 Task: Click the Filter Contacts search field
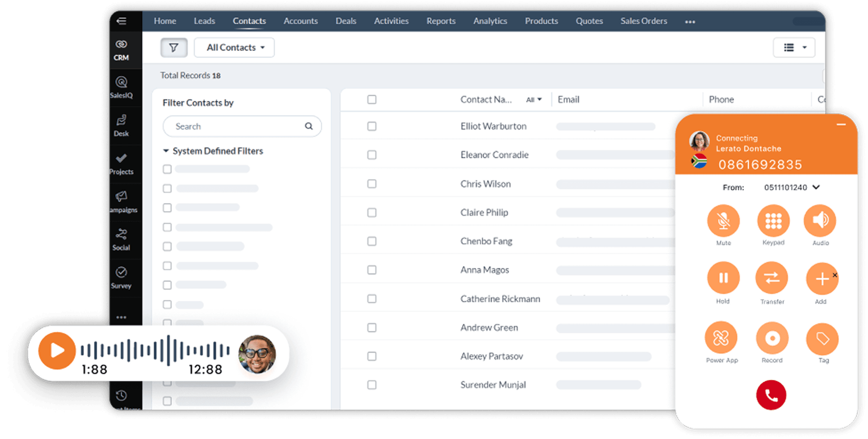[x=242, y=126]
